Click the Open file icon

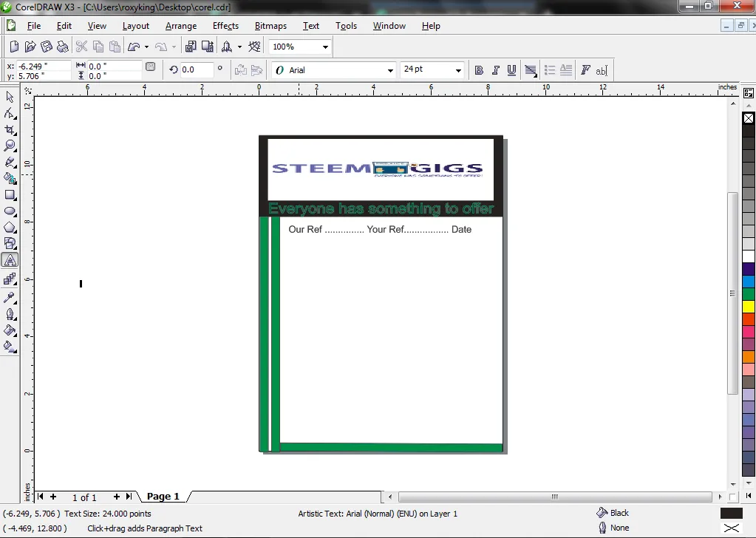(x=30, y=47)
